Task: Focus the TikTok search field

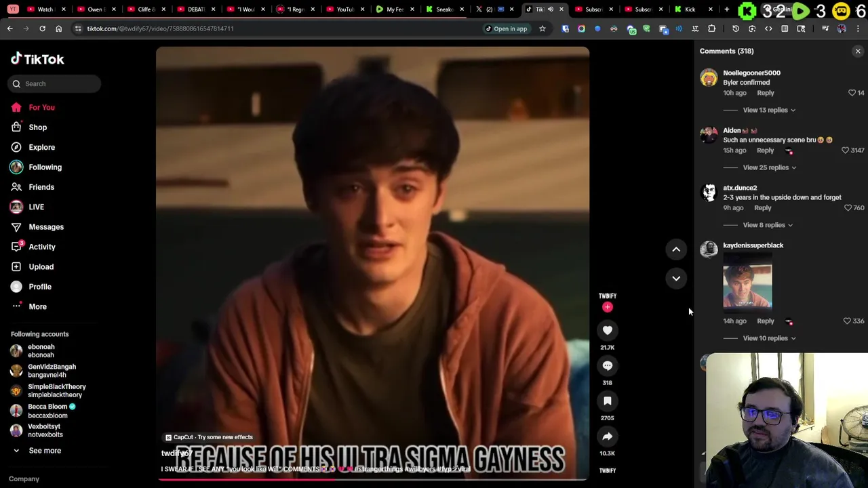Action: tap(56, 83)
